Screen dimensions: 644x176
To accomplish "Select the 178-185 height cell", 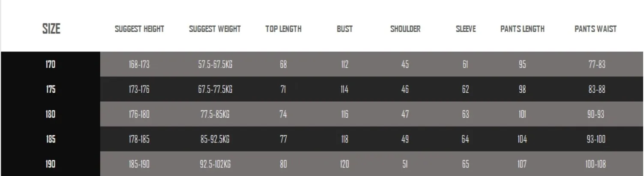I will (139, 139).
